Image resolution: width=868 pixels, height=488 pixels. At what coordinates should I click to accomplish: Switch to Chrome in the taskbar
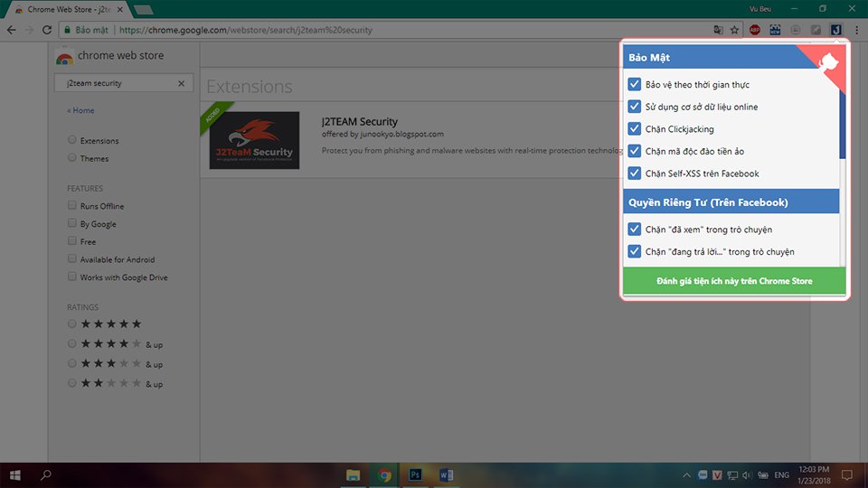click(384, 474)
